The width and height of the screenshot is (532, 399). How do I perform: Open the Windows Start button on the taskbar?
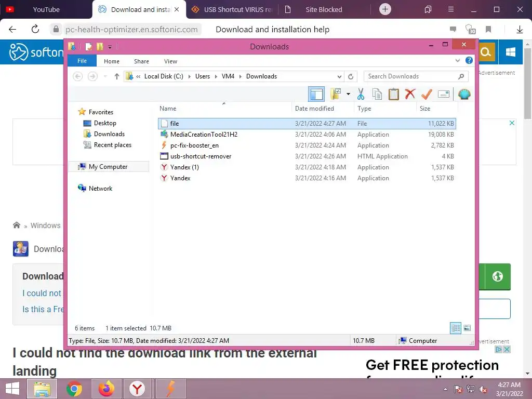(12, 389)
